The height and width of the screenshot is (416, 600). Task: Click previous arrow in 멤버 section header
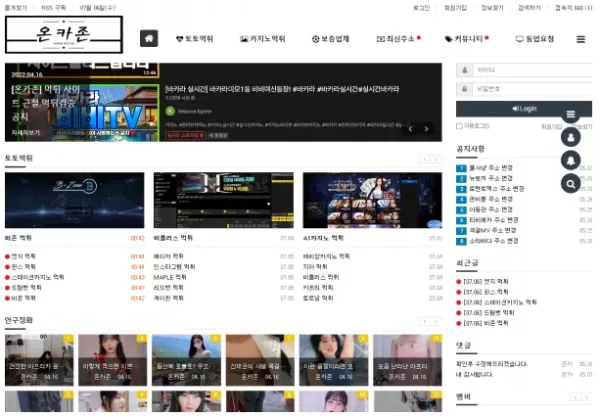click(575, 398)
